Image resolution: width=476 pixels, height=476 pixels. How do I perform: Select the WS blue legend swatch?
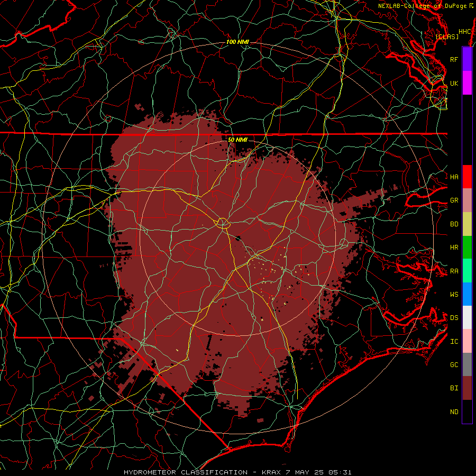[467, 294]
